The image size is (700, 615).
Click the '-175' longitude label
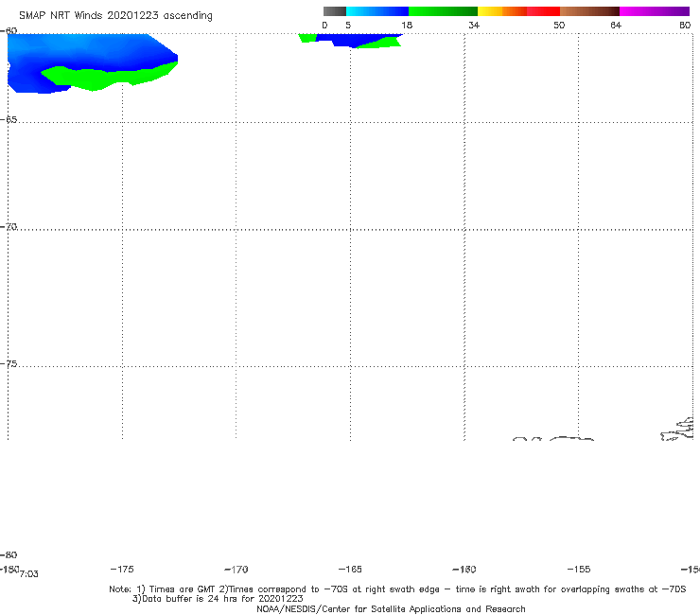point(122,569)
